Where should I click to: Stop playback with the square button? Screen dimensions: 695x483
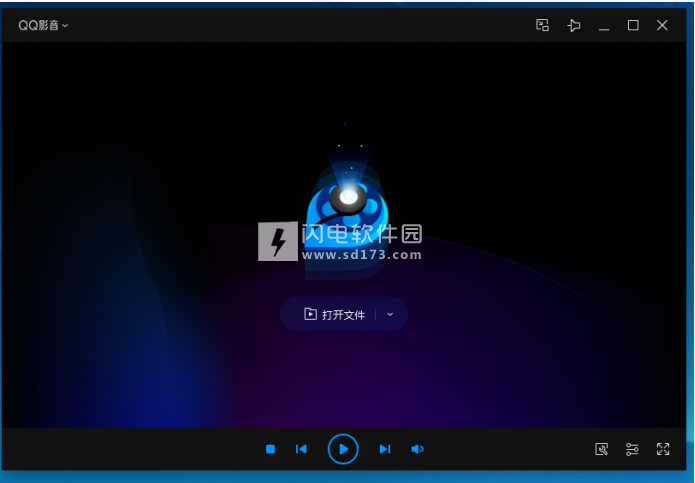pyautogui.click(x=270, y=449)
